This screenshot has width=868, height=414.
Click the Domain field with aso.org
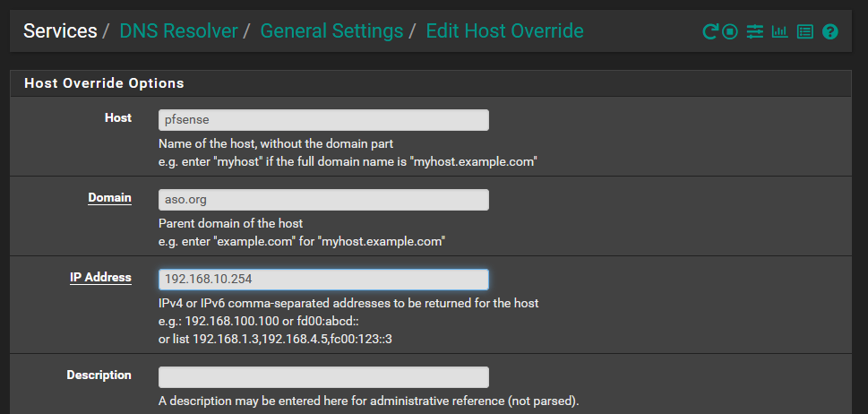click(323, 200)
